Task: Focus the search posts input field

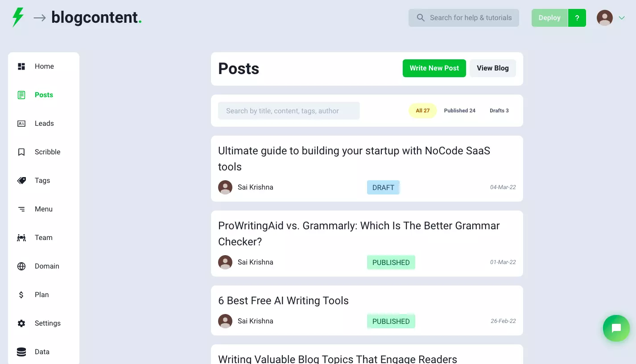Action: tap(289, 110)
